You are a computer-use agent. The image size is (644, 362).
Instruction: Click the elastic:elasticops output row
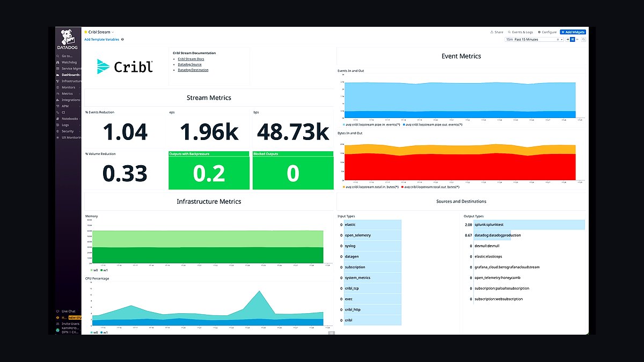point(524,256)
